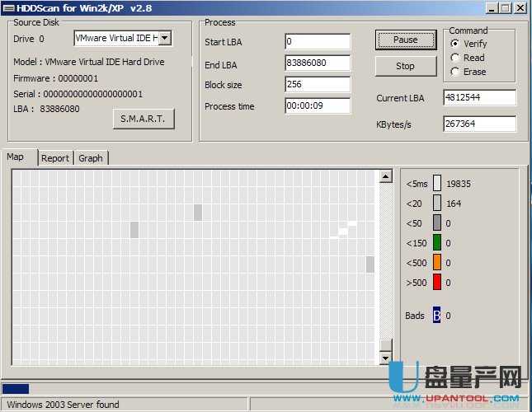
Task: Click the green <150 ms color swatch
Action: click(x=437, y=242)
